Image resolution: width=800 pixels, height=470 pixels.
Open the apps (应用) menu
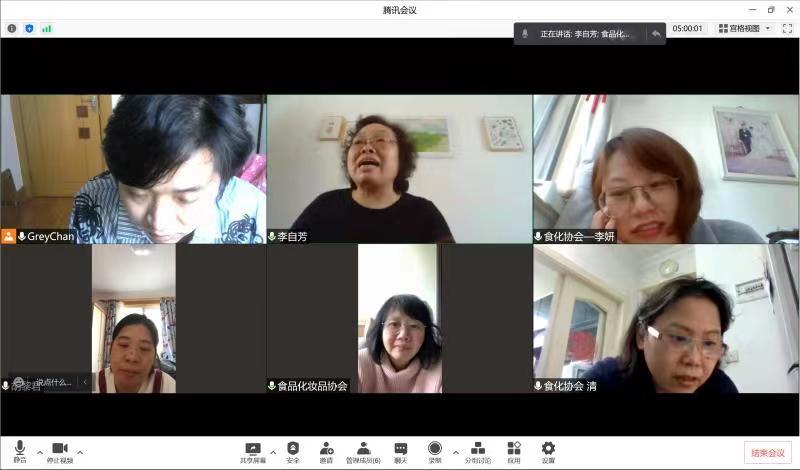pos(513,451)
